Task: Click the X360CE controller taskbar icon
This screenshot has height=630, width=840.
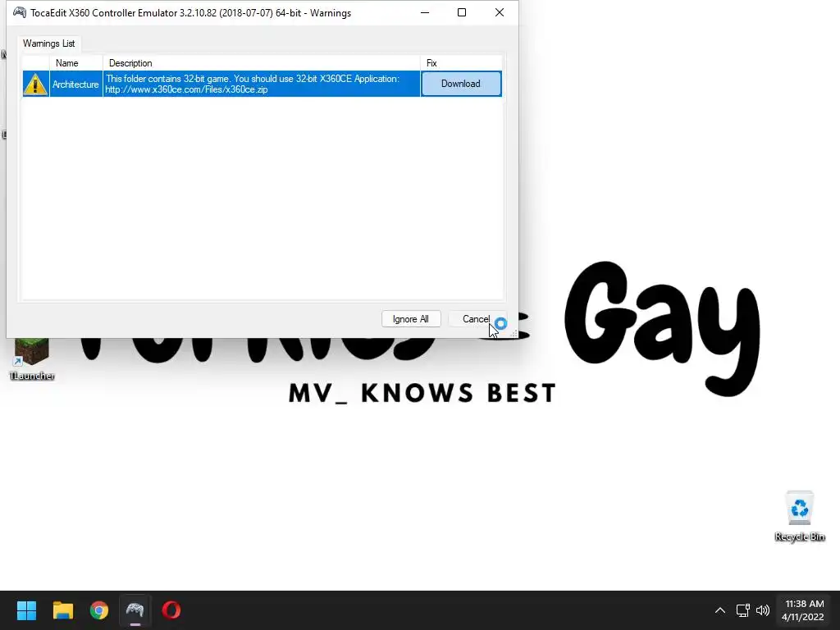Action: [135, 610]
